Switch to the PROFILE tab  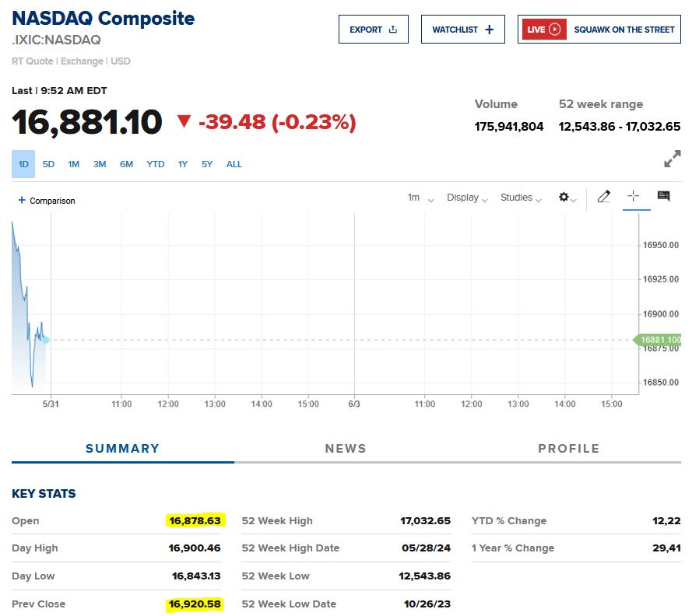click(569, 449)
